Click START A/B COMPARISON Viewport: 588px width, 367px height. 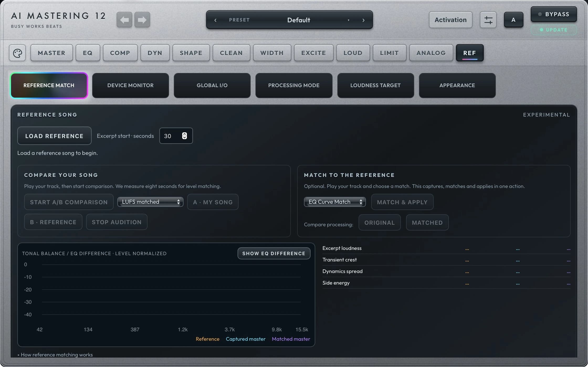pyautogui.click(x=69, y=202)
